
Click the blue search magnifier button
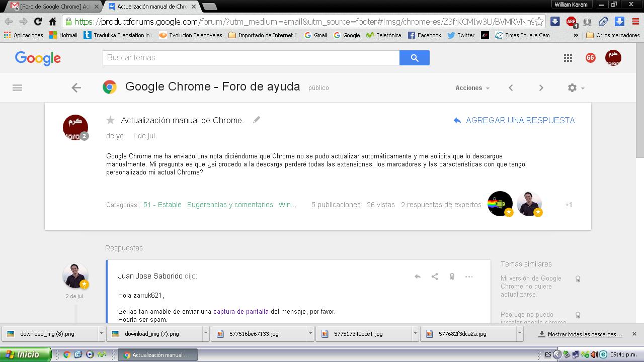pos(415,58)
